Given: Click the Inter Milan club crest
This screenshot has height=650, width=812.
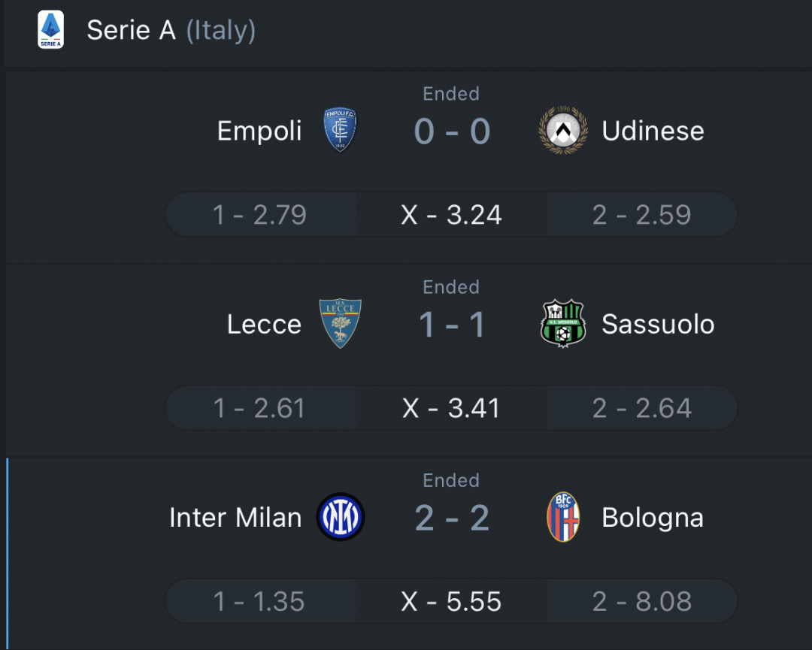Looking at the screenshot, I should click(341, 516).
